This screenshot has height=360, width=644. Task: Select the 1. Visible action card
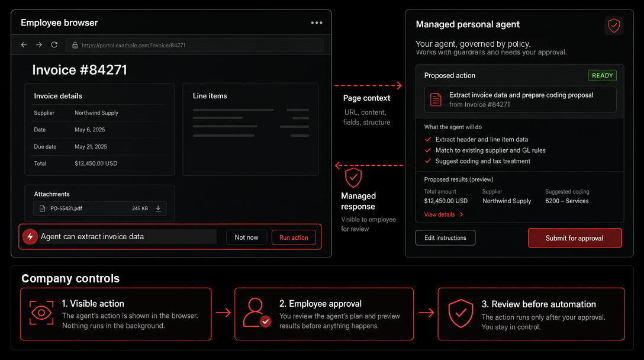116,314
